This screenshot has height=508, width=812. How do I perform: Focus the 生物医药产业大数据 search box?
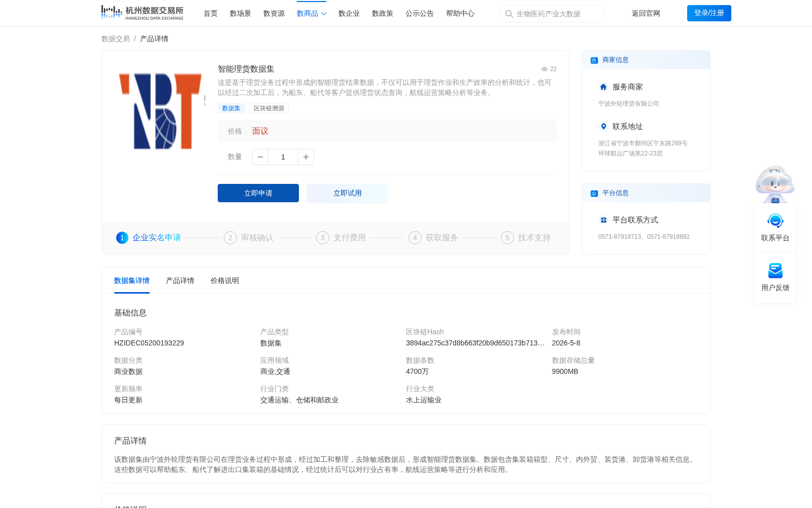tap(552, 14)
